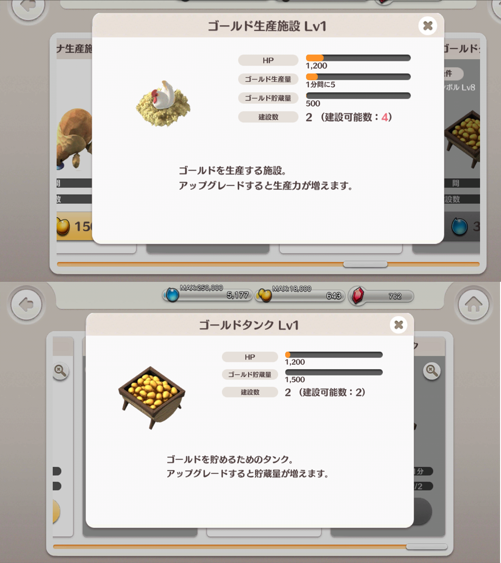This screenshot has width=501, height=563.
Task: Click the blue mana orb resource icon
Action: (x=172, y=295)
